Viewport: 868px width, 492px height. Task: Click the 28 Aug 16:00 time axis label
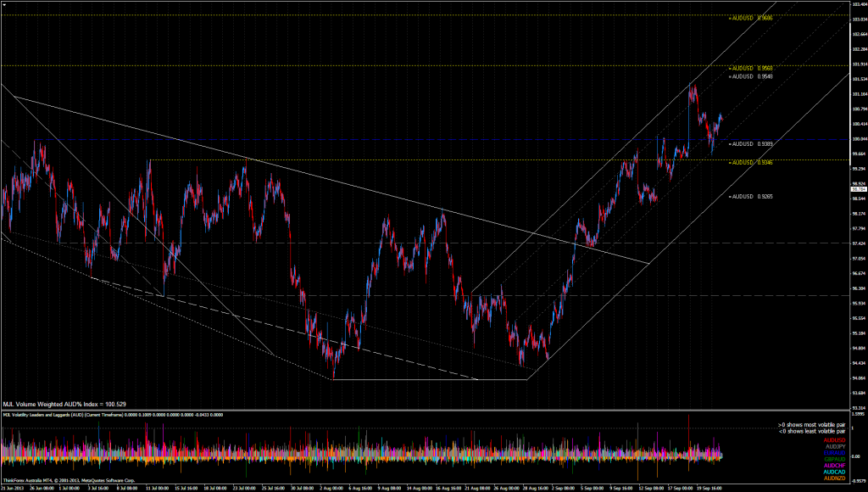[x=534, y=488]
